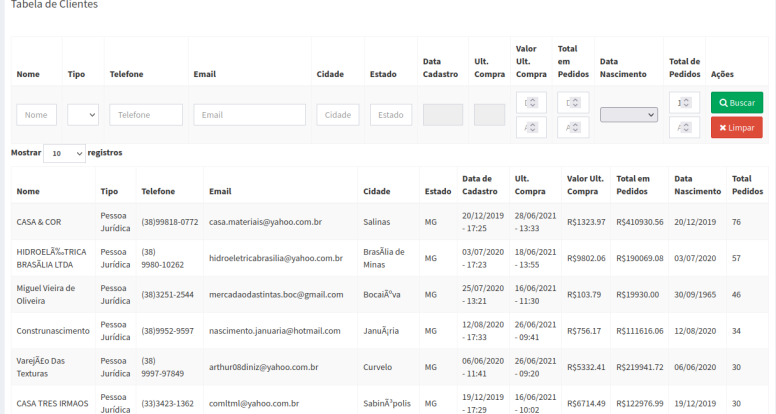Image resolution: width=776 pixels, height=414 pixels.
Task: Click value R$122976.99
Action: pos(640,404)
